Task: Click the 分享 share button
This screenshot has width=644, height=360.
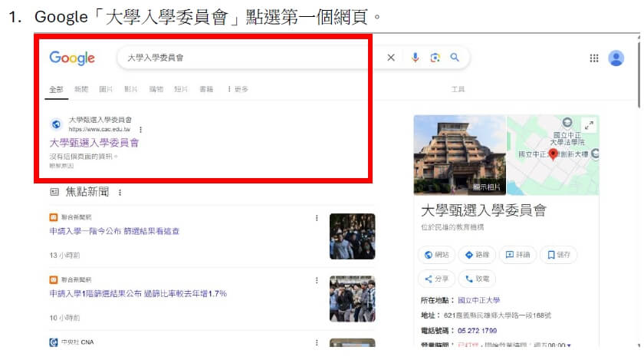Action: click(436, 279)
